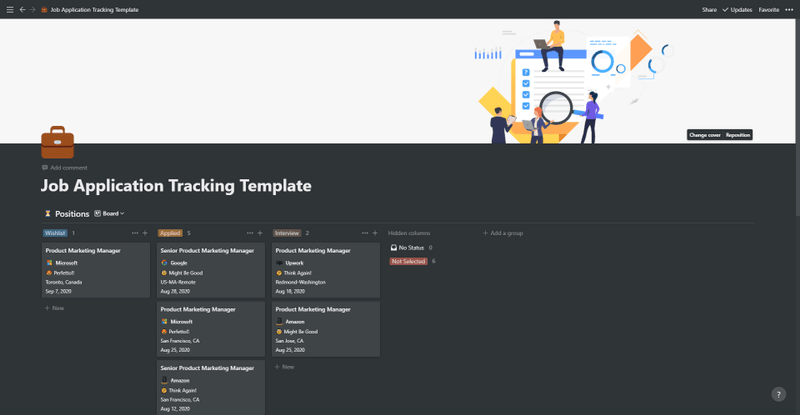Open Senior Product Marketing Manager Amazon card
The height and width of the screenshot is (415, 800).
point(211,388)
